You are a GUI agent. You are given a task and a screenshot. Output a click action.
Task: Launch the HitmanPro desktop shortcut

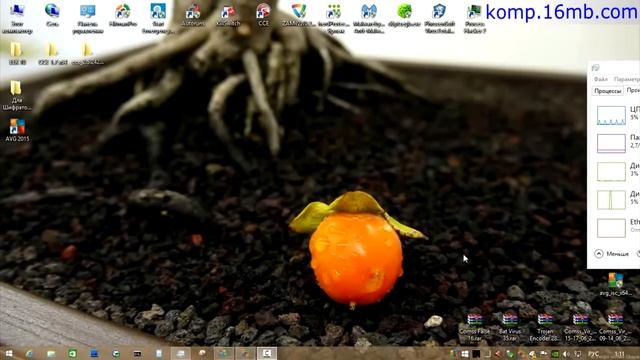tap(122, 16)
